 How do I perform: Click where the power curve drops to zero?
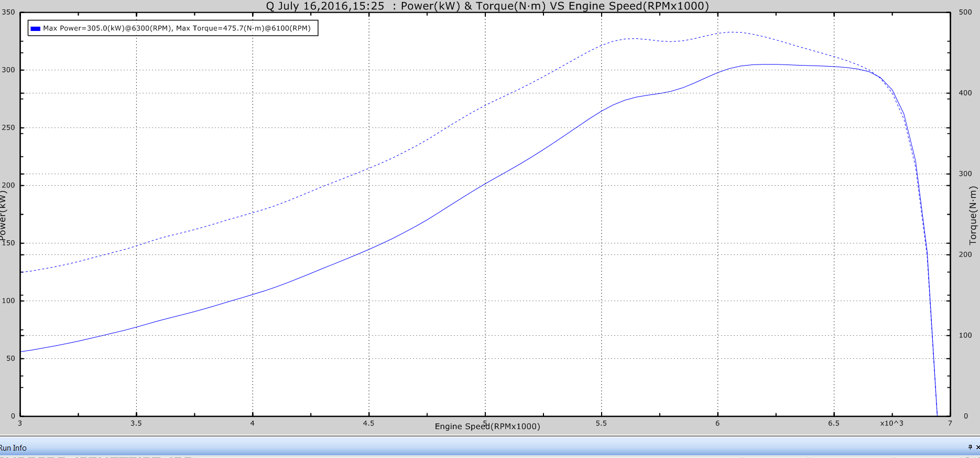point(937,415)
